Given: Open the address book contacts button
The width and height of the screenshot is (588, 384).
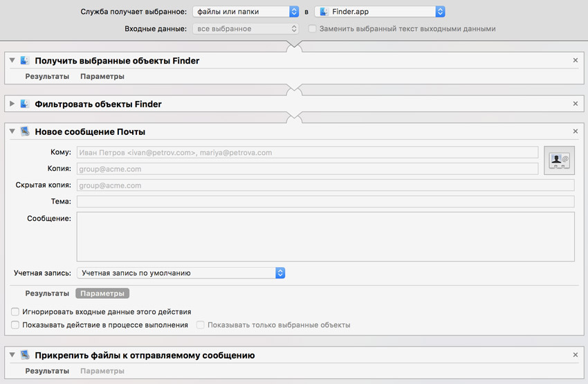Looking at the screenshot, I should (x=559, y=160).
